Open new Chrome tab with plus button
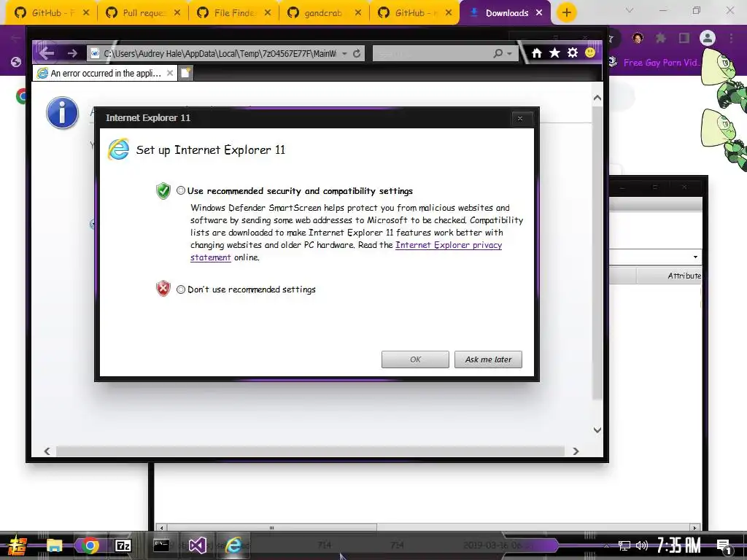The height and width of the screenshot is (560, 747). point(566,12)
